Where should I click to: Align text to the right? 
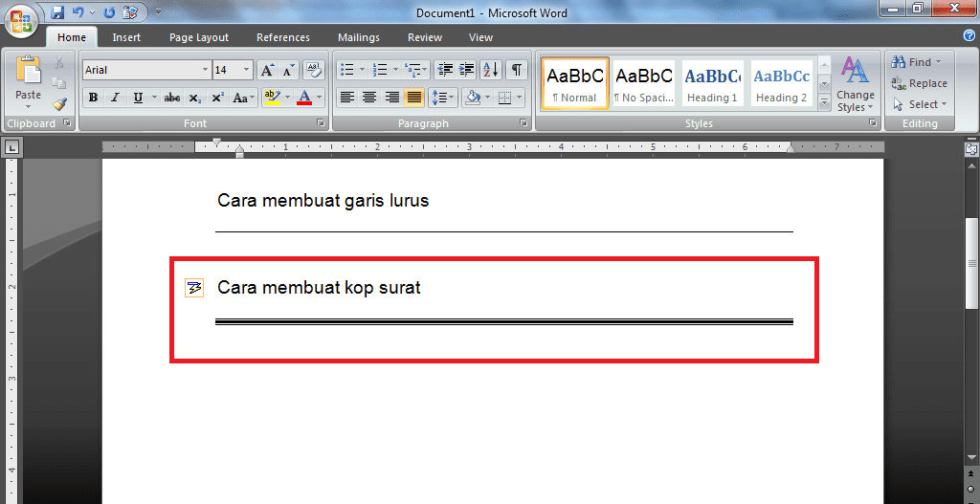click(391, 98)
